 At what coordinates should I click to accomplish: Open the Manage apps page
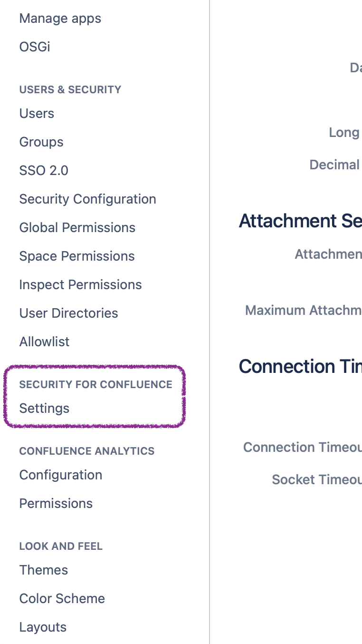click(60, 19)
